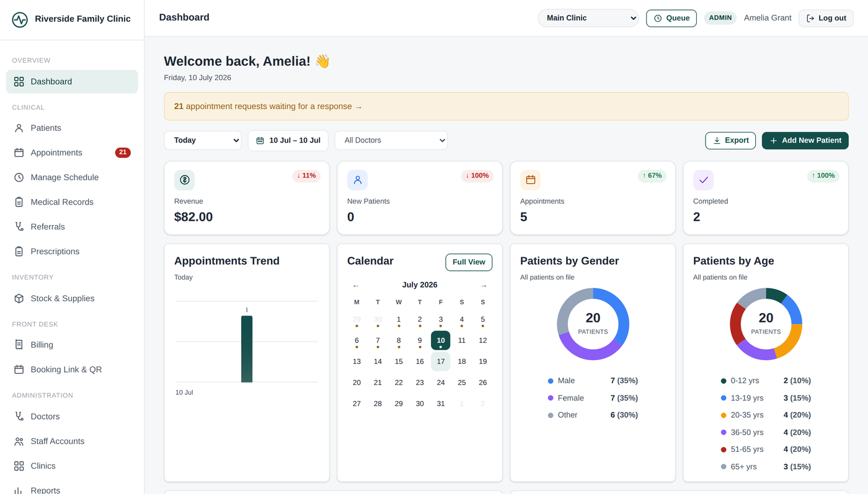
Task: Click the Referrals stethoscope icon
Action: 19,227
